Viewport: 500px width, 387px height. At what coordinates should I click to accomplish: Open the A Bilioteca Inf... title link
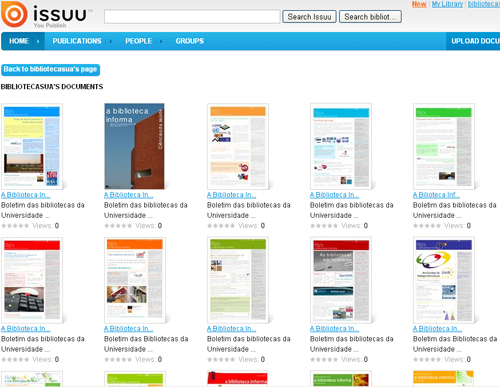pos(436,195)
